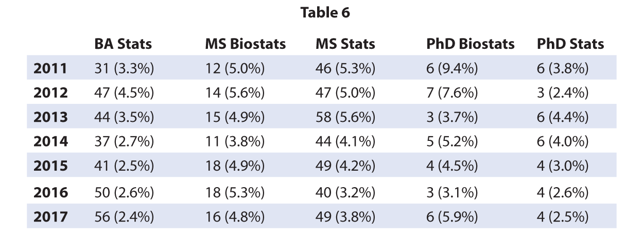Select the cell reading 14 (5.6%)

tap(235, 93)
